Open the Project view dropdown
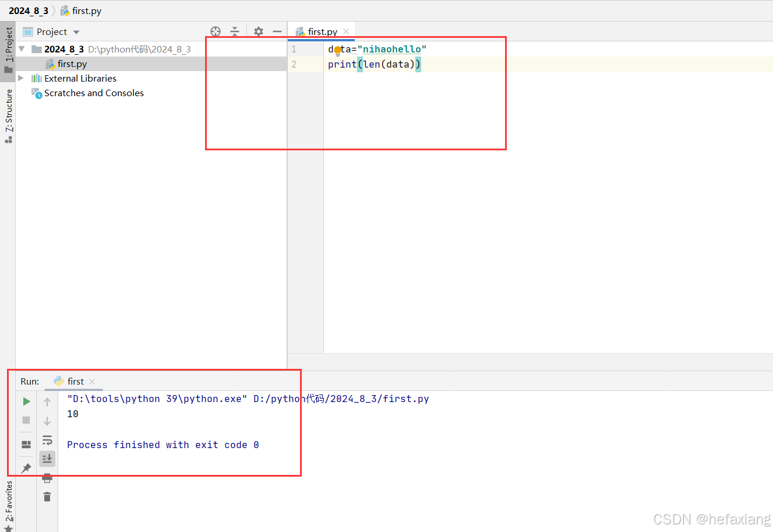 76,32
